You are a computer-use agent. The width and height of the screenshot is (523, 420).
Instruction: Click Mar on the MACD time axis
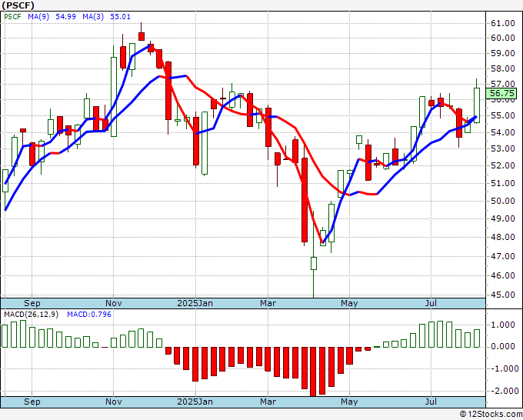pos(268,402)
